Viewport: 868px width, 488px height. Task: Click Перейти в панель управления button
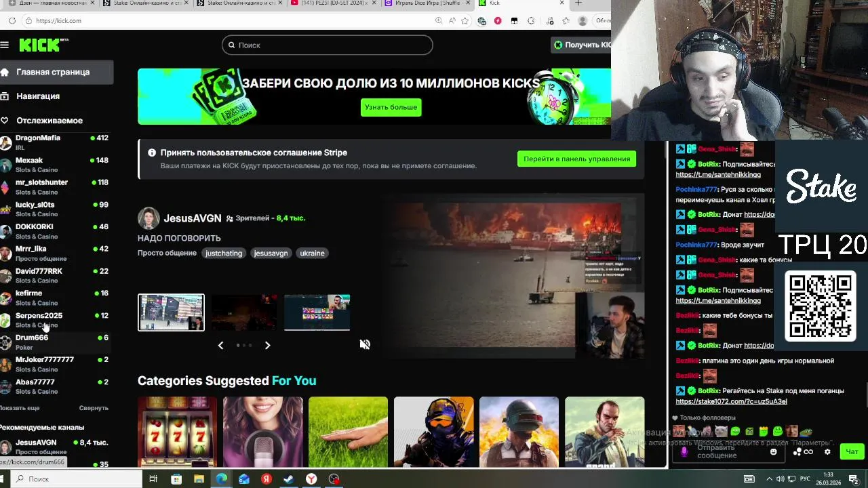coord(576,159)
